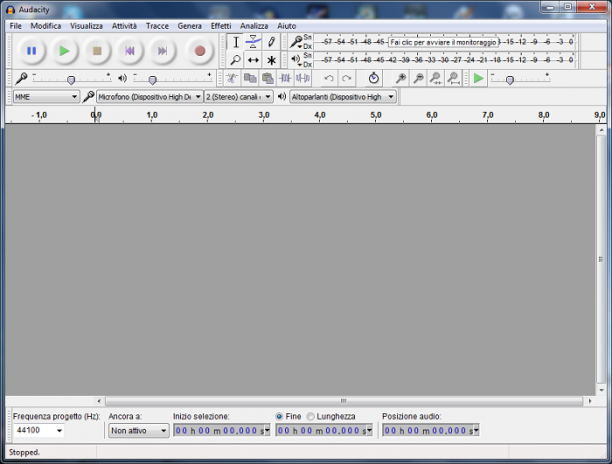Adjust the playback volume slider

tap(153, 80)
